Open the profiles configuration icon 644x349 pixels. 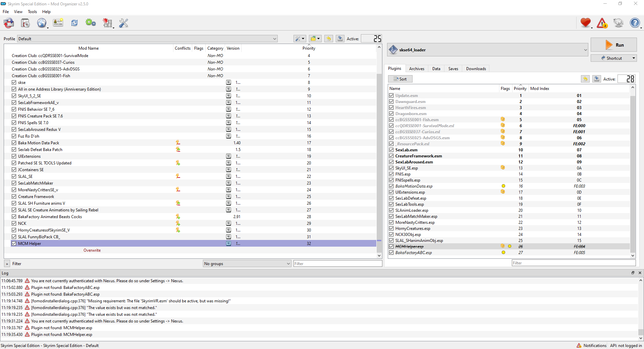58,23
